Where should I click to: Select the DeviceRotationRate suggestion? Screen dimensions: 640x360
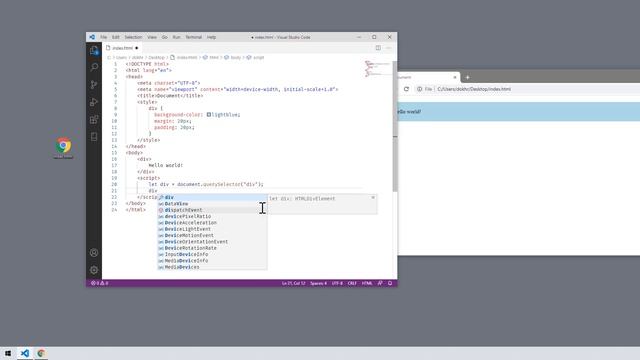click(212, 248)
